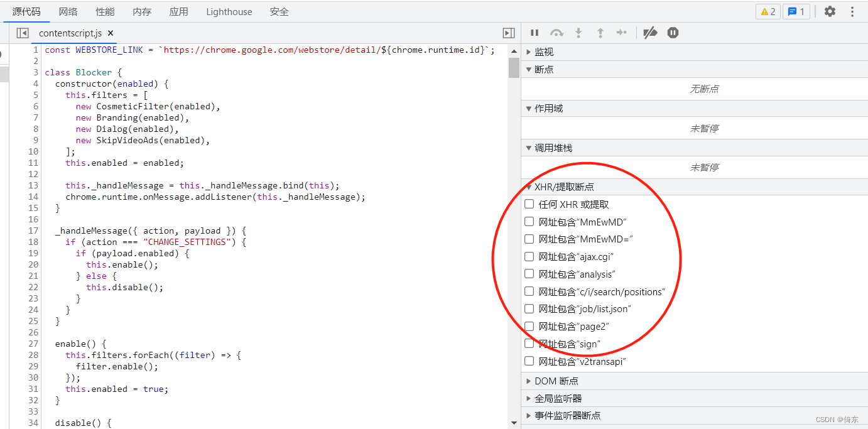Click line number 27 gutter
This screenshot has height=429, width=868.
pyautogui.click(x=33, y=344)
